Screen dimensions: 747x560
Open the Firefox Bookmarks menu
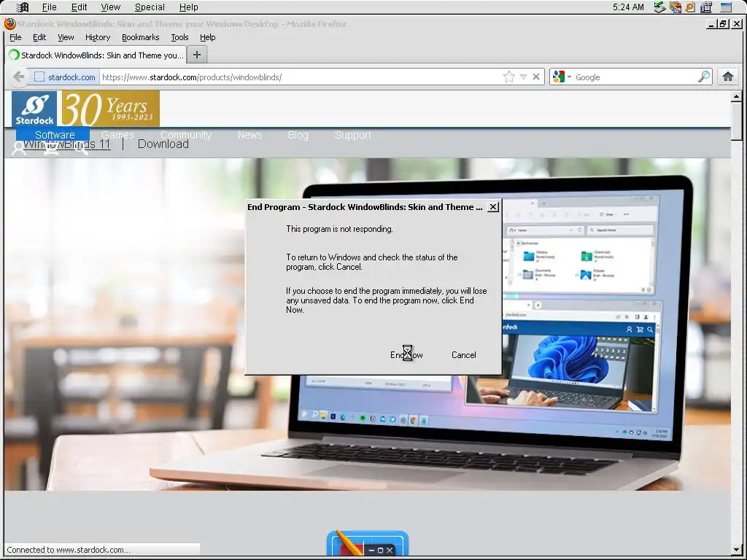[141, 37]
